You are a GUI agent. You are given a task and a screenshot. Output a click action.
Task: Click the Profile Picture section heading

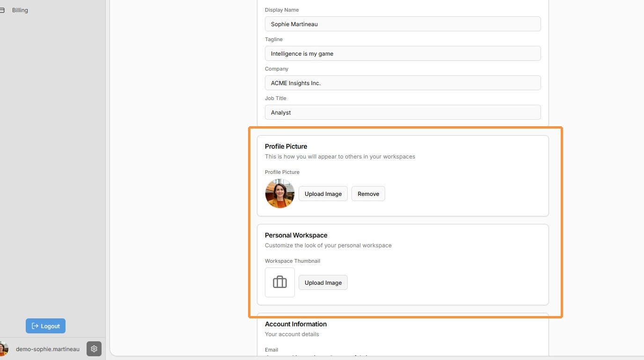point(286,146)
